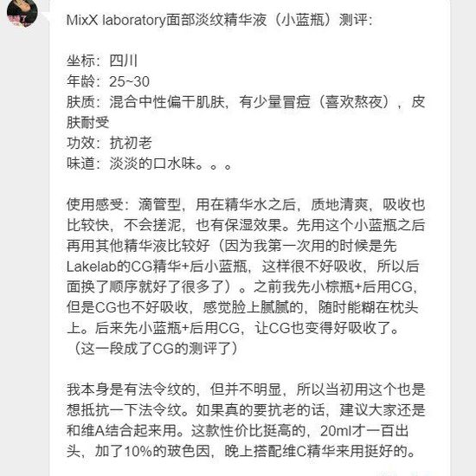476x476 pixels.
Task: Click the line starting 和维A结合起来用
Action: 237,430
